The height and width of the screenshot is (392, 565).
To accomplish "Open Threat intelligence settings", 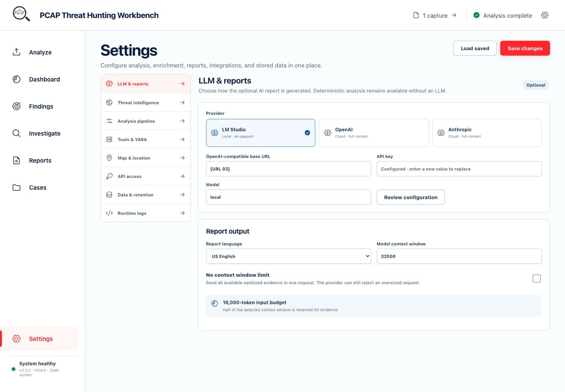I will [x=146, y=103].
